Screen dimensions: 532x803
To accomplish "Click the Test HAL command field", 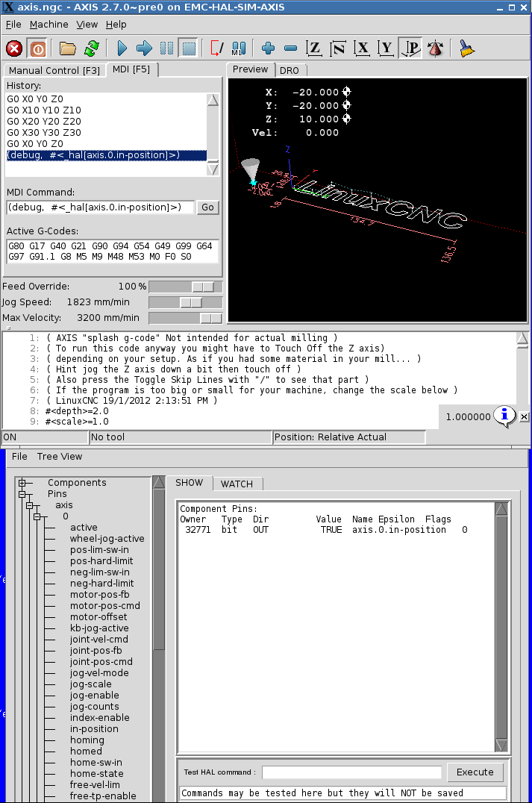I will pyautogui.click(x=351, y=772).
